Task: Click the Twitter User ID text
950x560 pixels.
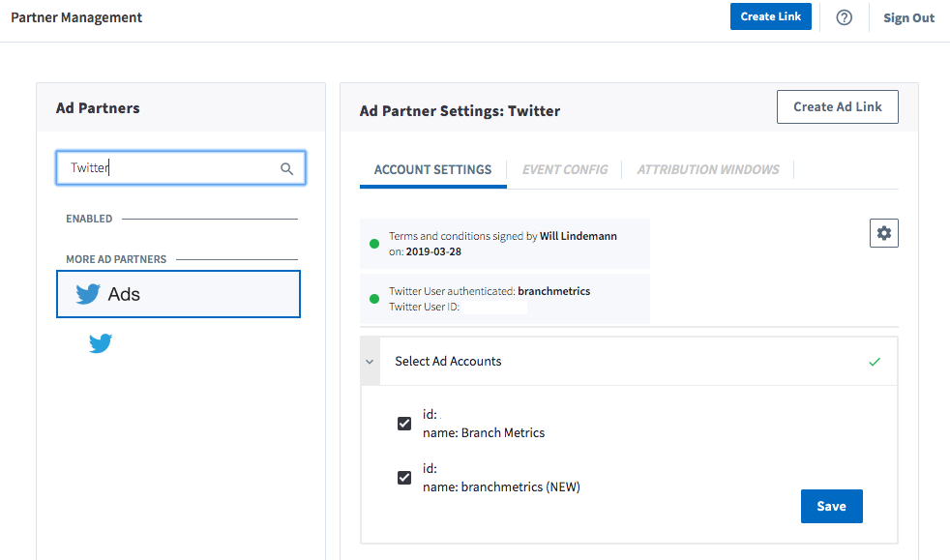Action: click(x=424, y=307)
